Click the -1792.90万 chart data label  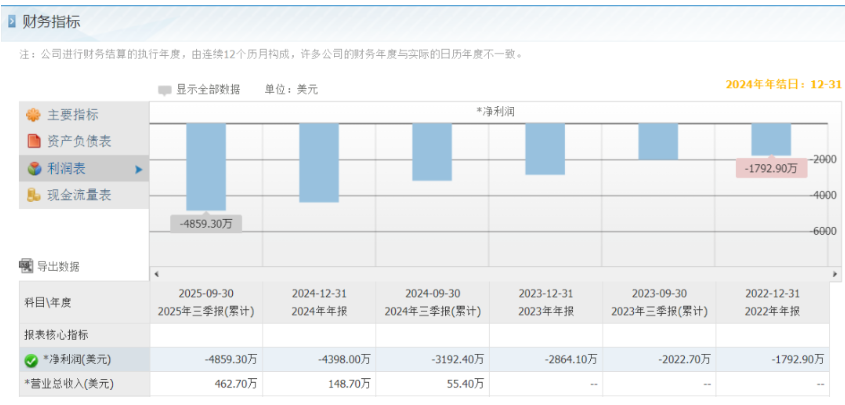[x=771, y=169]
